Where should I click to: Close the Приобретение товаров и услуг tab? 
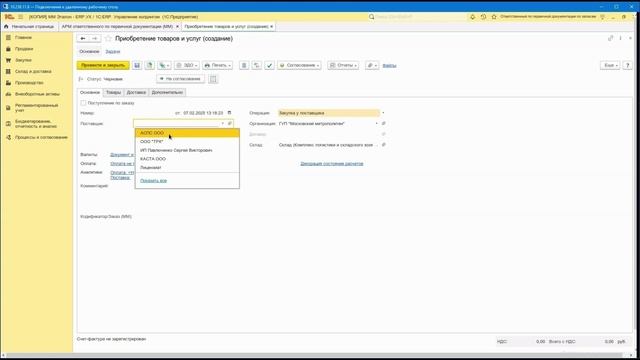pos(271,26)
